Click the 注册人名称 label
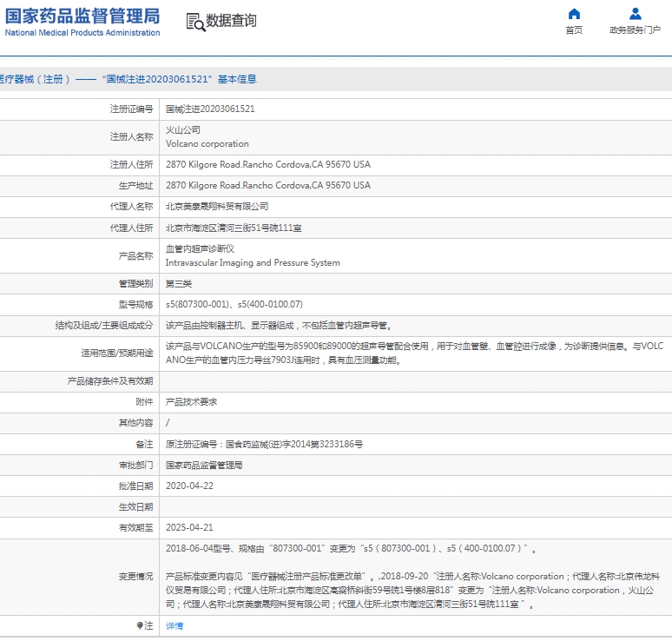This screenshot has width=672, height=641. [x=131, y=136]
